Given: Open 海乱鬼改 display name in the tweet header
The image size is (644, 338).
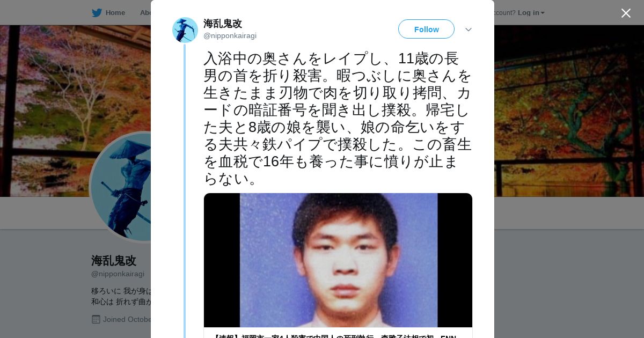Looking at the screenshot, I should point(223,24).
